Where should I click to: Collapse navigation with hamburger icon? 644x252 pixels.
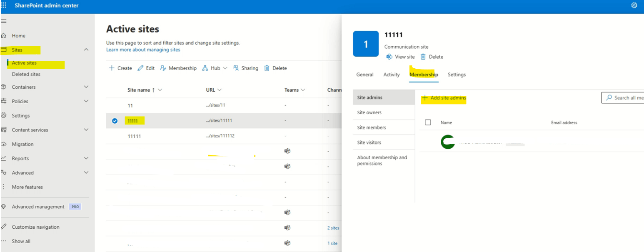pyautogui.click(x=4, y=21)
